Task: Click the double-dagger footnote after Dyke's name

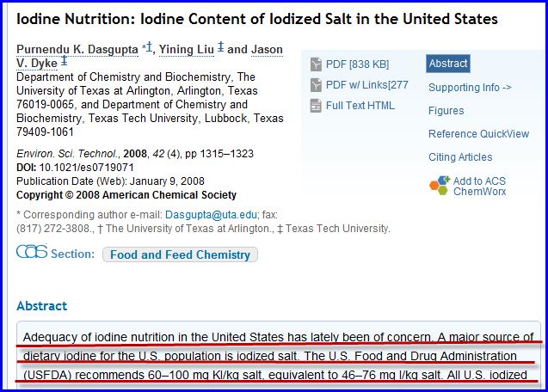Action: pos(64,62)
